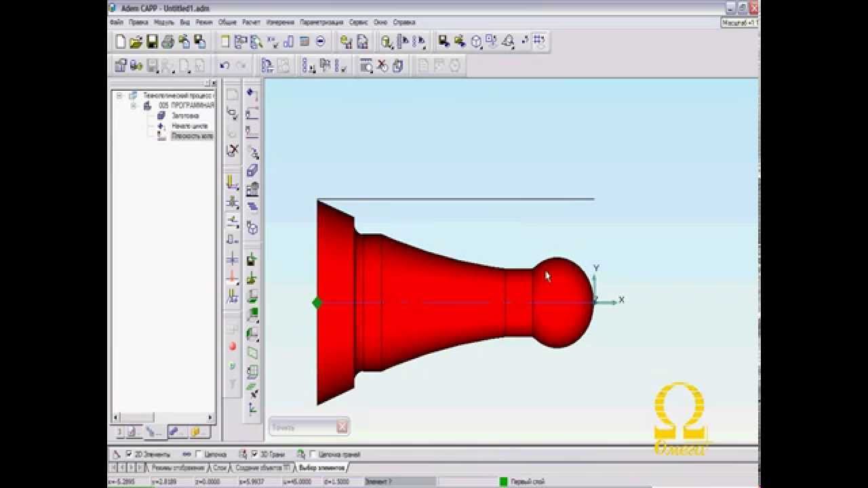Click the green parallelogram plane icon
The image size is (868, 488).
252,352
